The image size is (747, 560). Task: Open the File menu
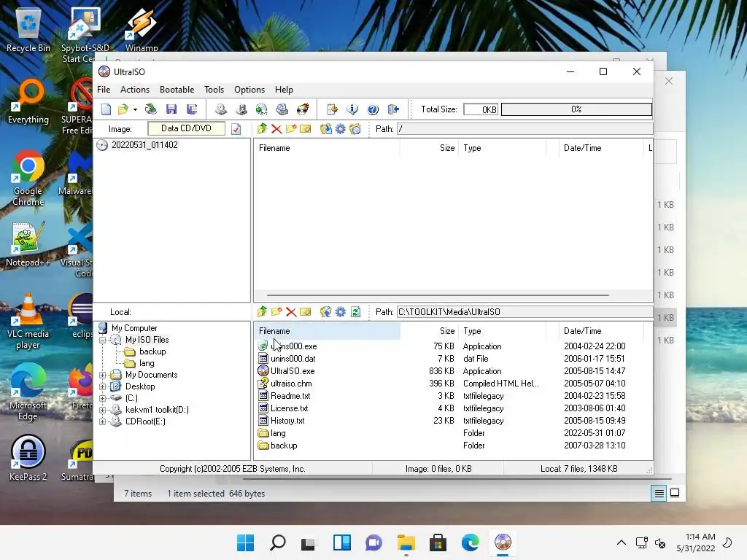(104, 90)
